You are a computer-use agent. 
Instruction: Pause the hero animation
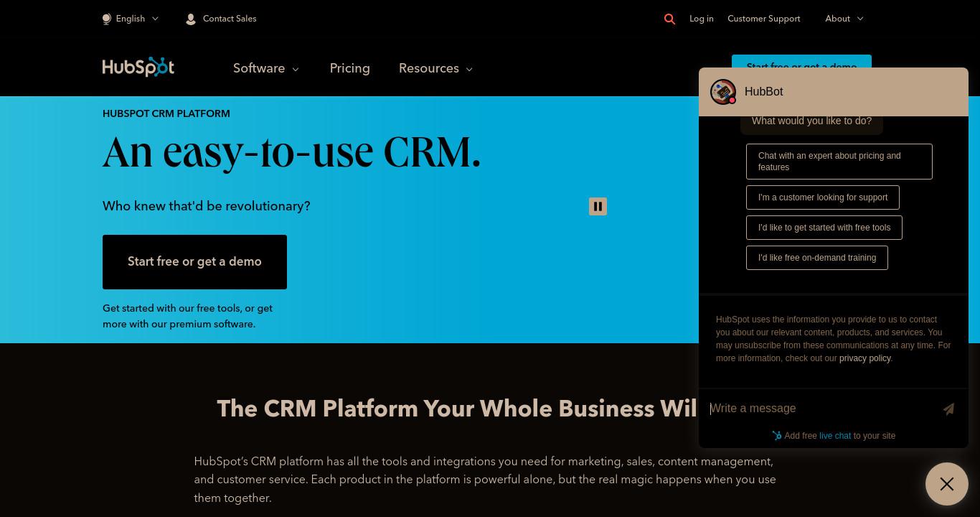(x=598, y=207)
